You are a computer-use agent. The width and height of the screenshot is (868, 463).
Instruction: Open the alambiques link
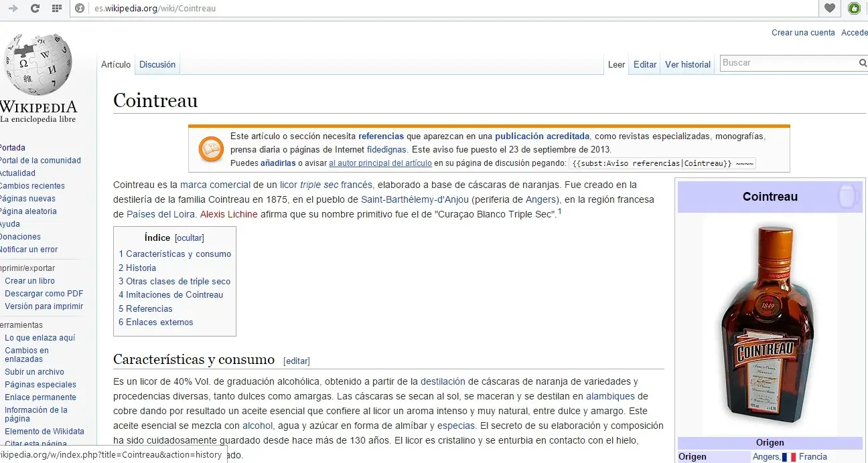[610, 396]
